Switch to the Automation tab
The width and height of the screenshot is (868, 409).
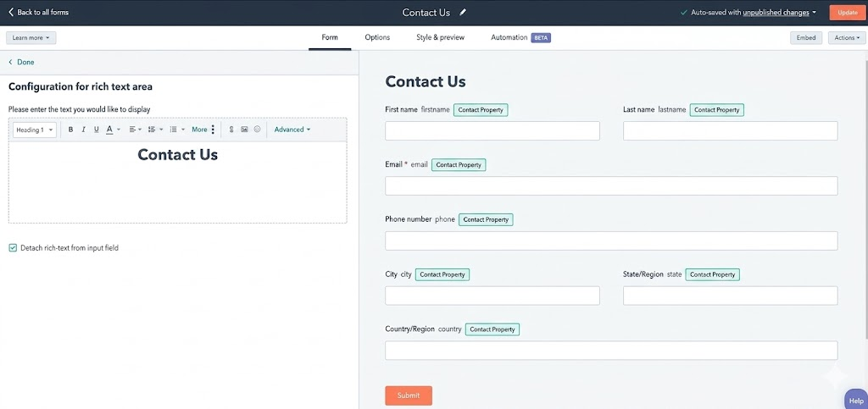pos(509,37)
